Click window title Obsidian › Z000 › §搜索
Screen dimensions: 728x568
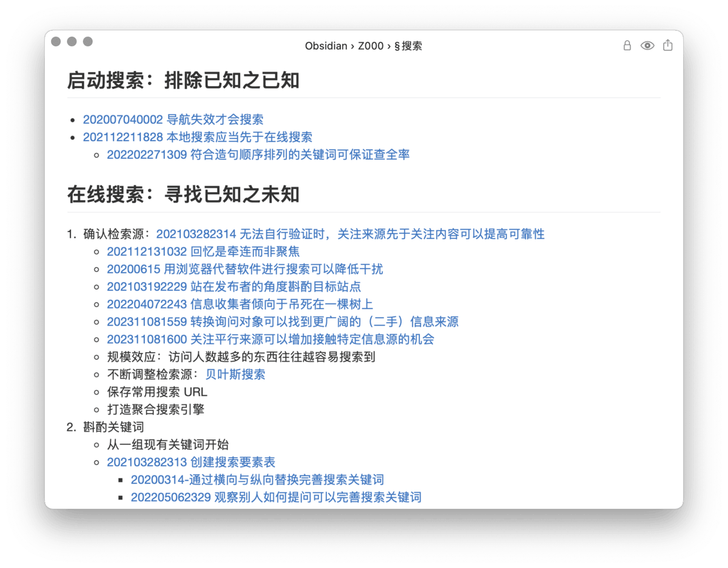coord(363,46)
